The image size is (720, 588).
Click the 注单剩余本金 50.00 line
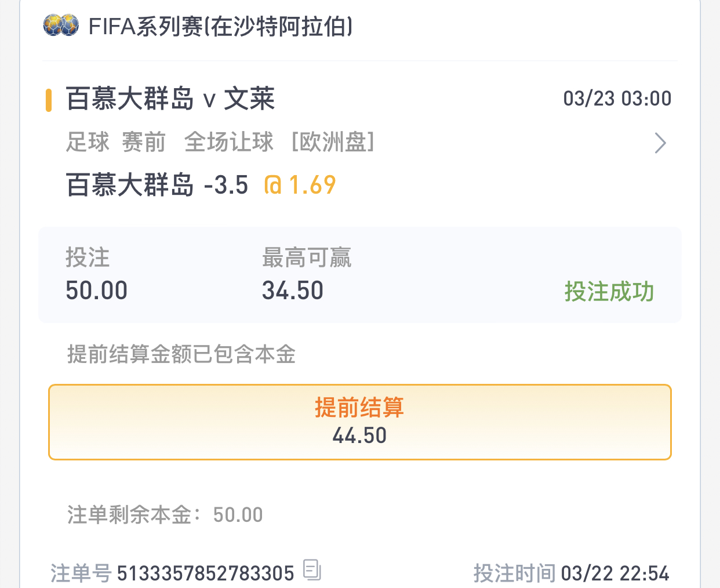point(165,515)
